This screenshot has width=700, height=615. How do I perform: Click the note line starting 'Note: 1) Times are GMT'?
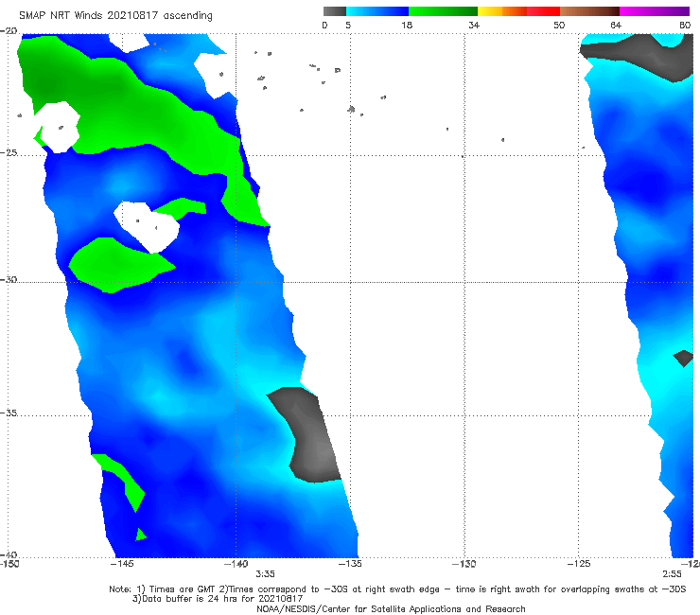coord(397,589)
